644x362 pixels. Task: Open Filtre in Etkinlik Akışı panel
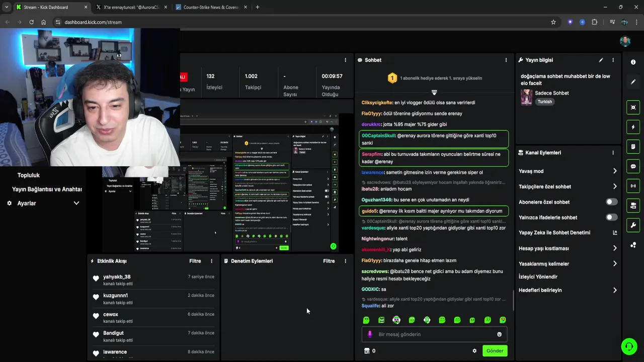(x=195, y=261)
